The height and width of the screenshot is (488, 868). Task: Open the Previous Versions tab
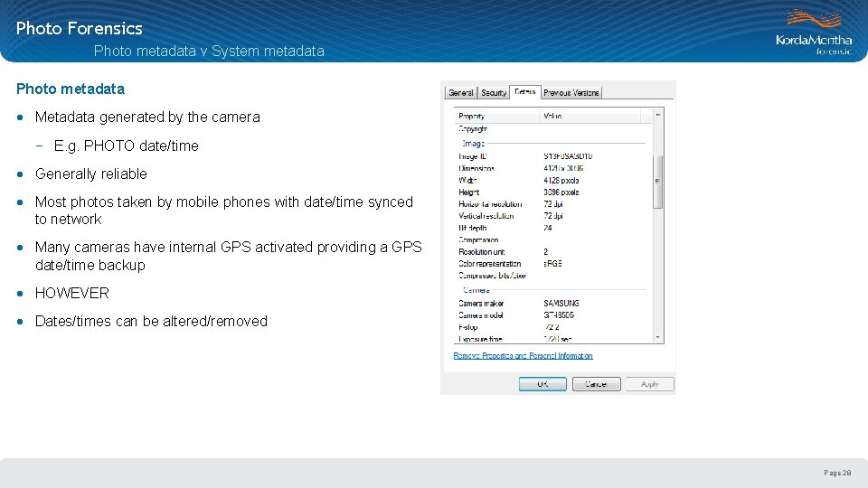[x=571, y=92]
